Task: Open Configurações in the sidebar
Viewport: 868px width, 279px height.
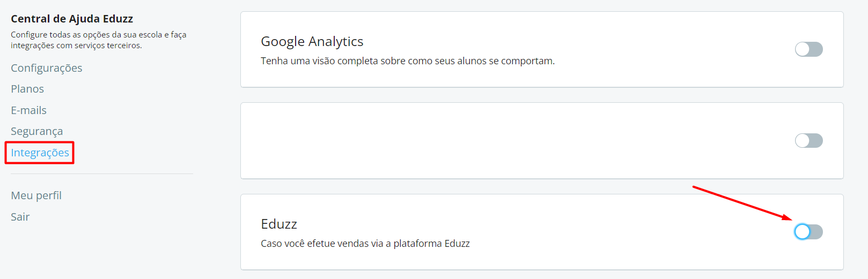Action: pyautogui.click(x=47, y=68)
